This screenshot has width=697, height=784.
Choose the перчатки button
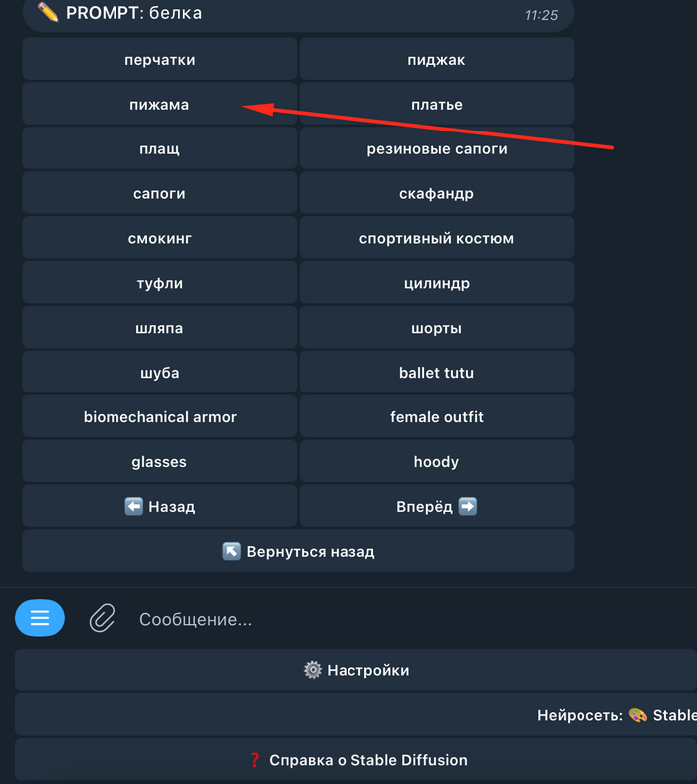tap(159, 59)
